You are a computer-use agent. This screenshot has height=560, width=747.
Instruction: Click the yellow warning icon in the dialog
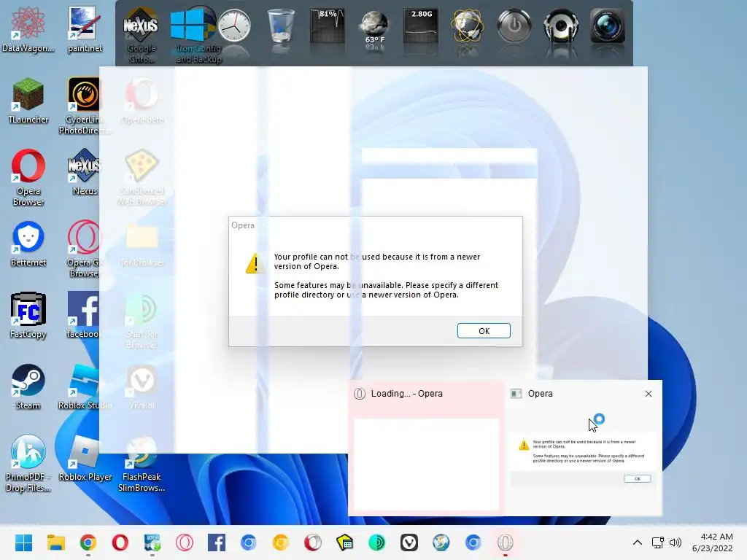click(255, 263)
